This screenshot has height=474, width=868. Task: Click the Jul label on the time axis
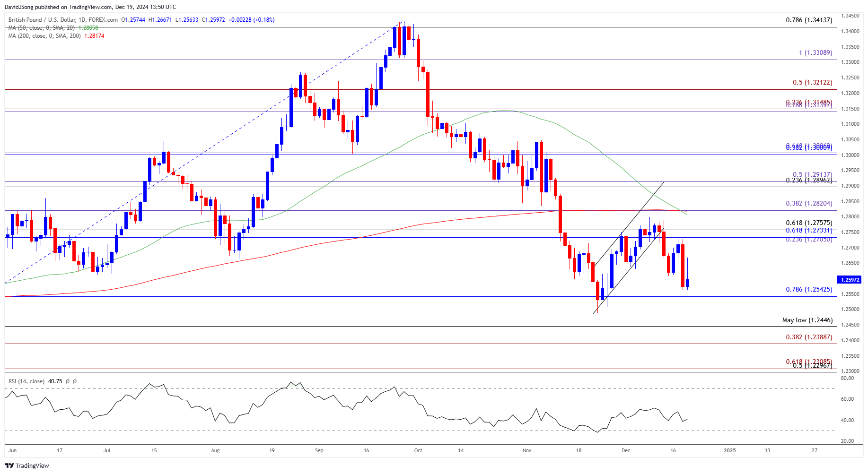(107, 450)
